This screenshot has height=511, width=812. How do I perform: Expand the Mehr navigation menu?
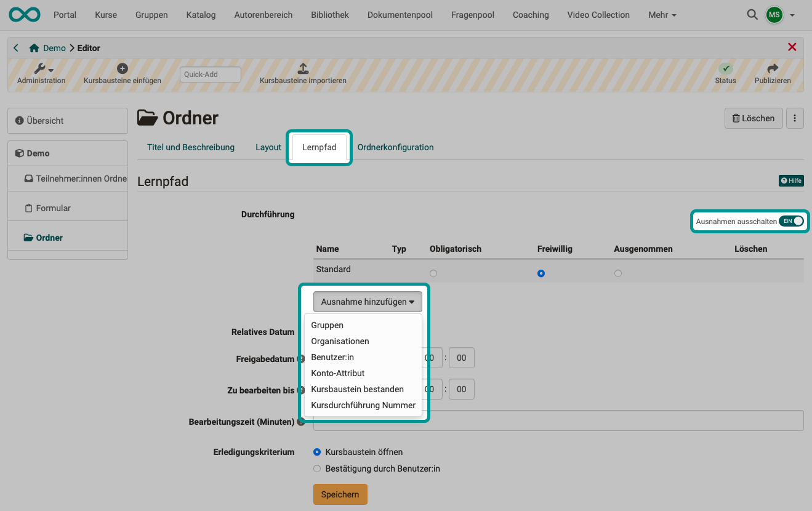click(662, 15)
